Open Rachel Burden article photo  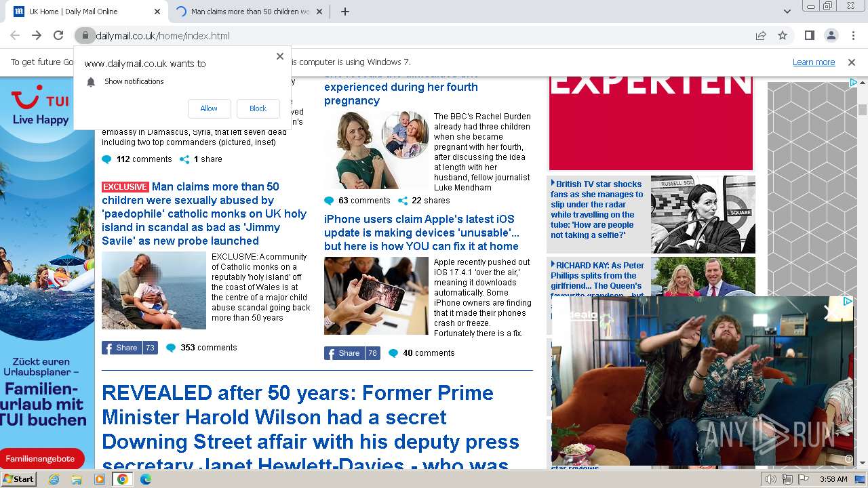[x=376, y=150]
